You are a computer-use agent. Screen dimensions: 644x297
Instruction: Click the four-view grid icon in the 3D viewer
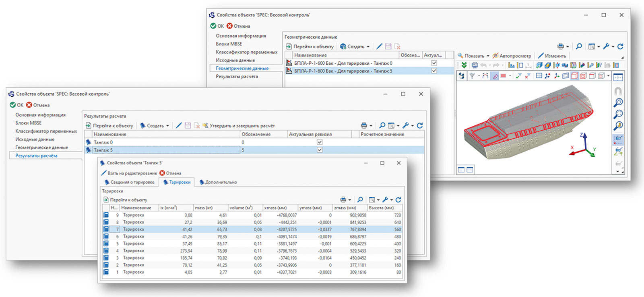click(x=539, y=76)
